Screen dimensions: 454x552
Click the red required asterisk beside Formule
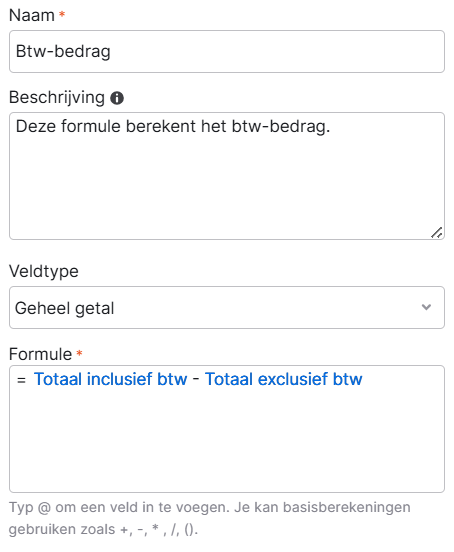click(x=79, y=353)
